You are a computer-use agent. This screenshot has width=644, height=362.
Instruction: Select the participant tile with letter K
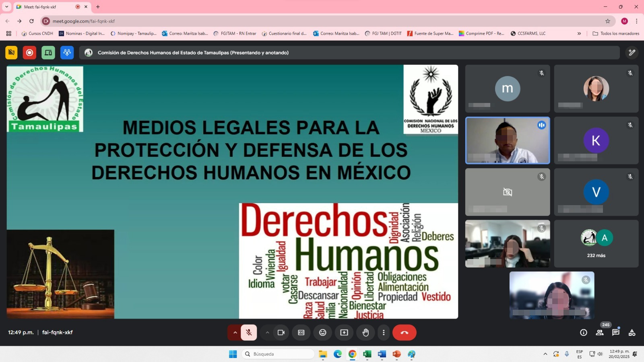(x=596, y=140)
